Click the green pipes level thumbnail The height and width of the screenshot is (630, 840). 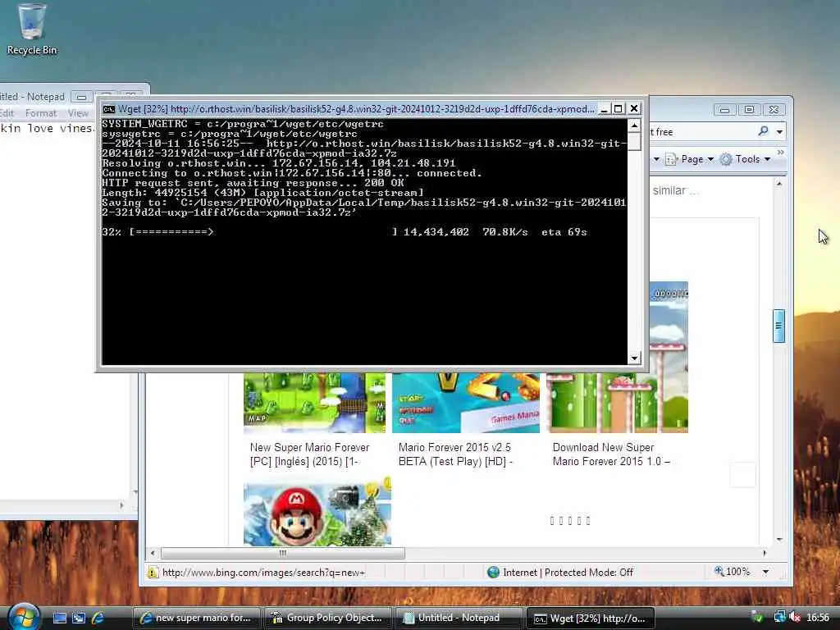click(x=617, y=403)
